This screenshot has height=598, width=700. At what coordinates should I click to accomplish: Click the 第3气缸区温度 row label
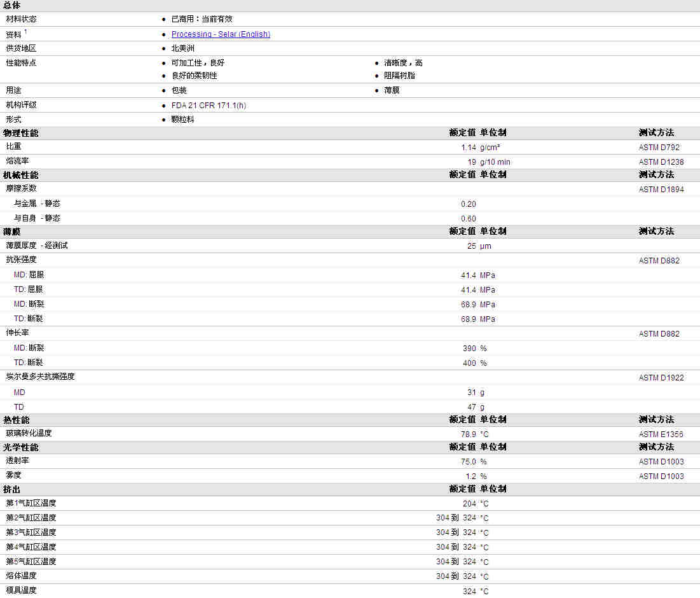(x=31, y=532)
